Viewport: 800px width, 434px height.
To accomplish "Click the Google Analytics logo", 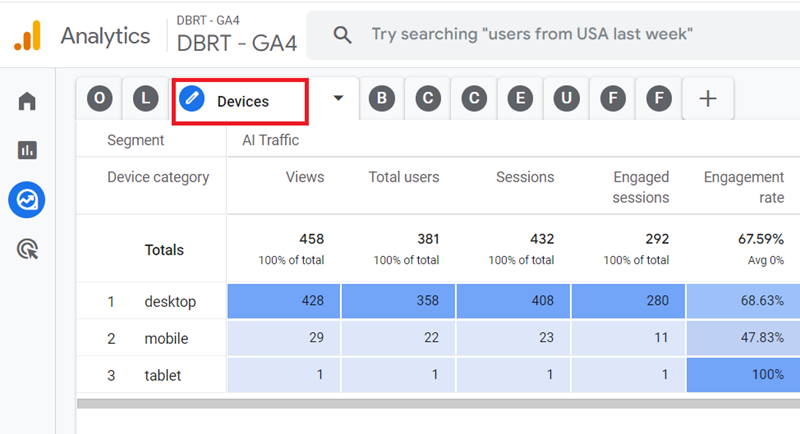I will [27, 36].
